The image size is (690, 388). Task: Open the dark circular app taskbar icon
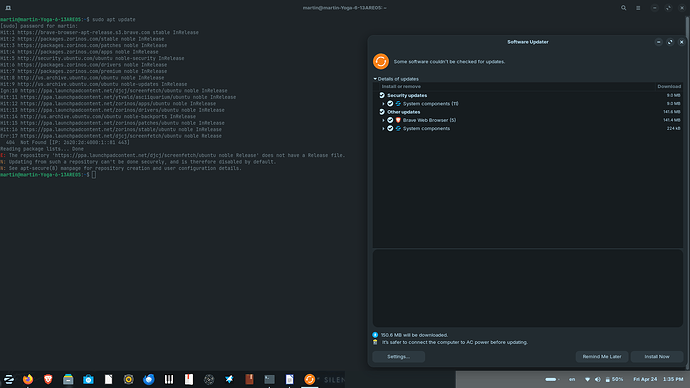(x=209, y=379)
